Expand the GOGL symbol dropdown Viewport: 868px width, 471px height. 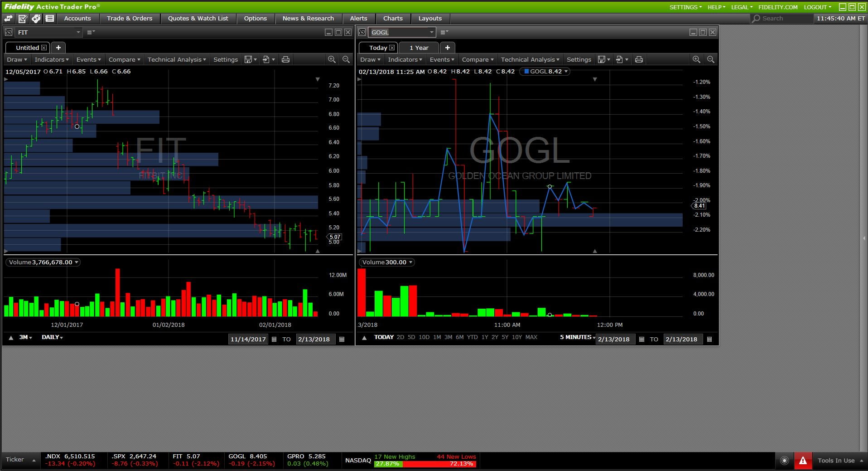(431, 32)
